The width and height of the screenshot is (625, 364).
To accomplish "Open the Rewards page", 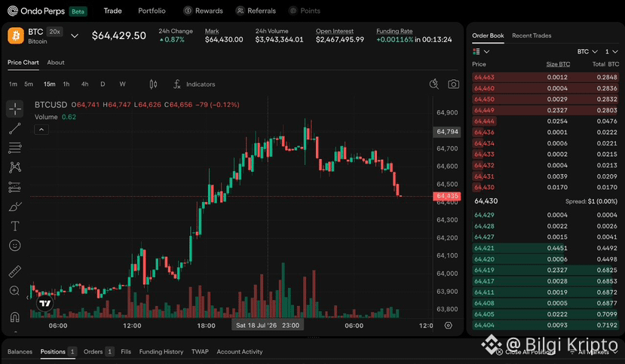I will click(x=204, y=11).
